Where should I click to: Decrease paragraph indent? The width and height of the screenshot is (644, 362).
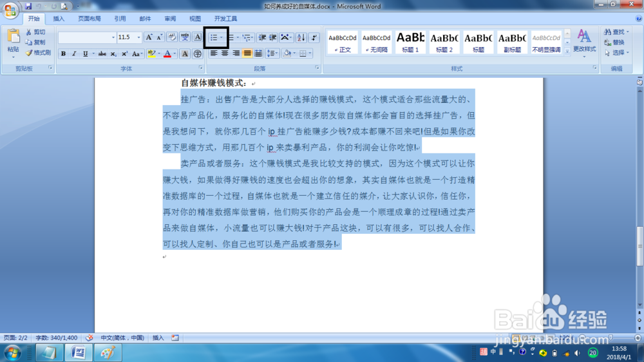point(262,37)
